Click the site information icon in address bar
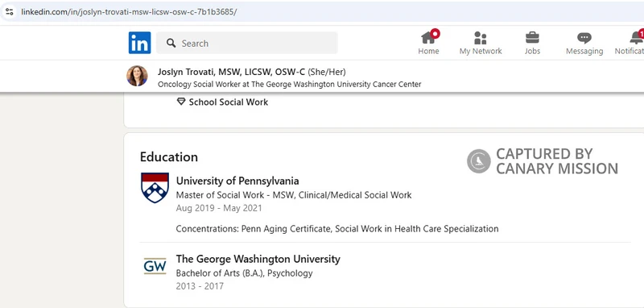Screen dimensions: 644x308 (x=10, y=11)
